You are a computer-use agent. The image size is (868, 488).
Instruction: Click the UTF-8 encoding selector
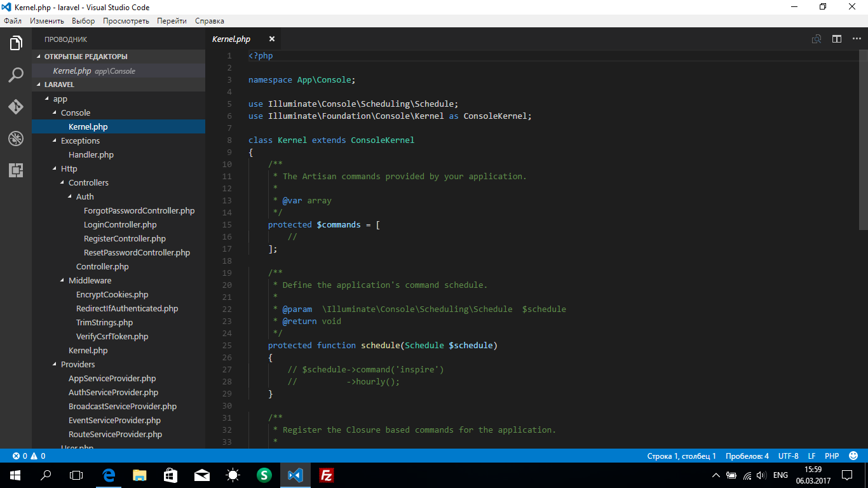coord(788,456)
